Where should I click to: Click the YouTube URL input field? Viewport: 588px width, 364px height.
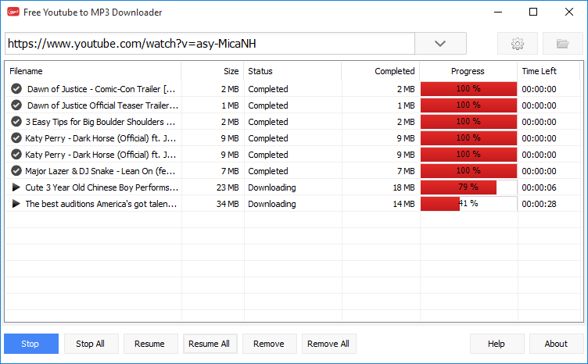tap(210, 44)
